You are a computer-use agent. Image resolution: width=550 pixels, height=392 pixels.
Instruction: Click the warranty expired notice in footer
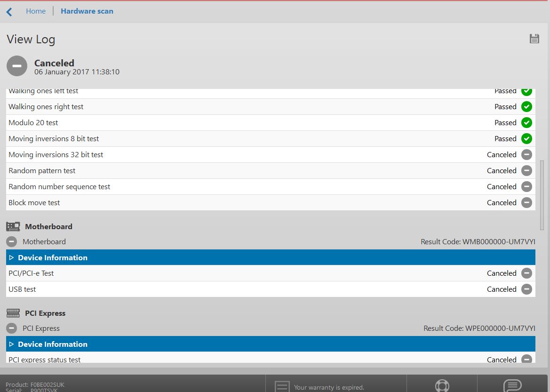(328, 387)
